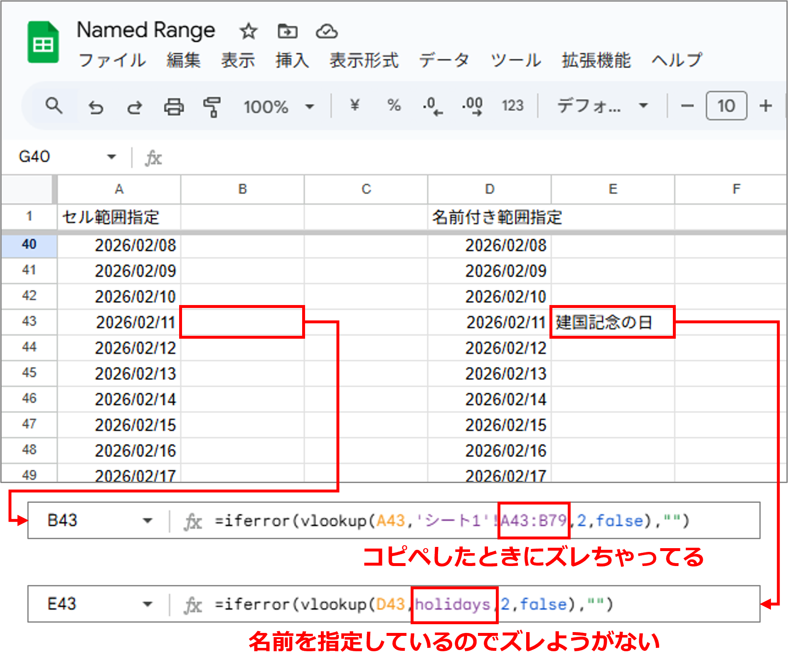Move the spreadsheet to a folder
This screenshot has width=788, height=672.
point(287,30)
